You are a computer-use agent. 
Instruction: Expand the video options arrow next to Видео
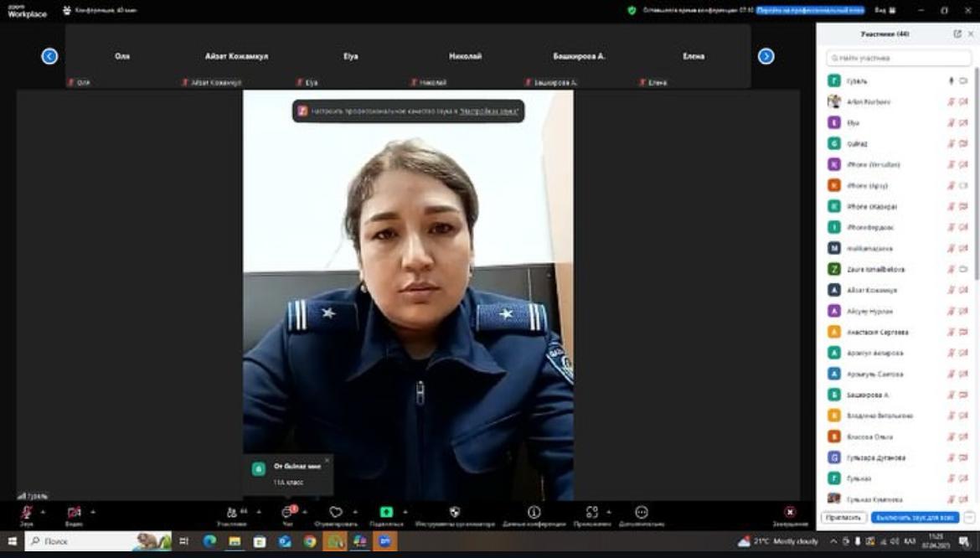tap(93, 511)
